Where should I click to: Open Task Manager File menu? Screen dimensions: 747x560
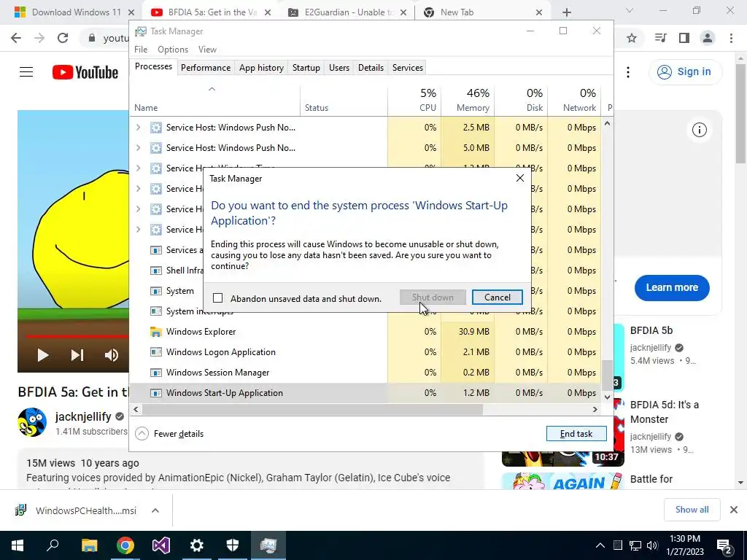pyautogui.click(x=141, y=50)
